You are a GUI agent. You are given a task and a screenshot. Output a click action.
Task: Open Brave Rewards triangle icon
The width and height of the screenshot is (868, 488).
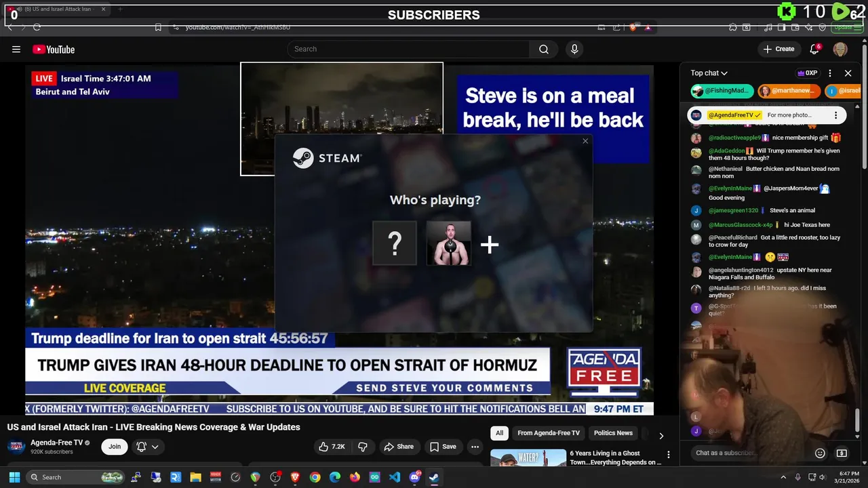coord(648,27)
